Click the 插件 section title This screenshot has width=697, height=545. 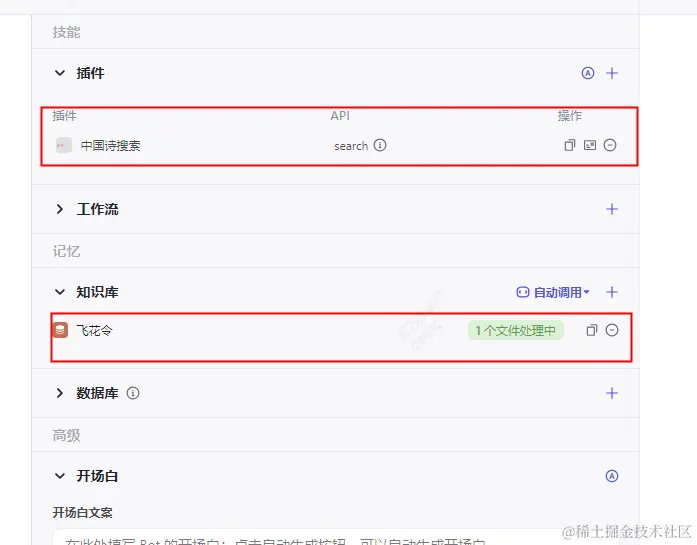90,73
